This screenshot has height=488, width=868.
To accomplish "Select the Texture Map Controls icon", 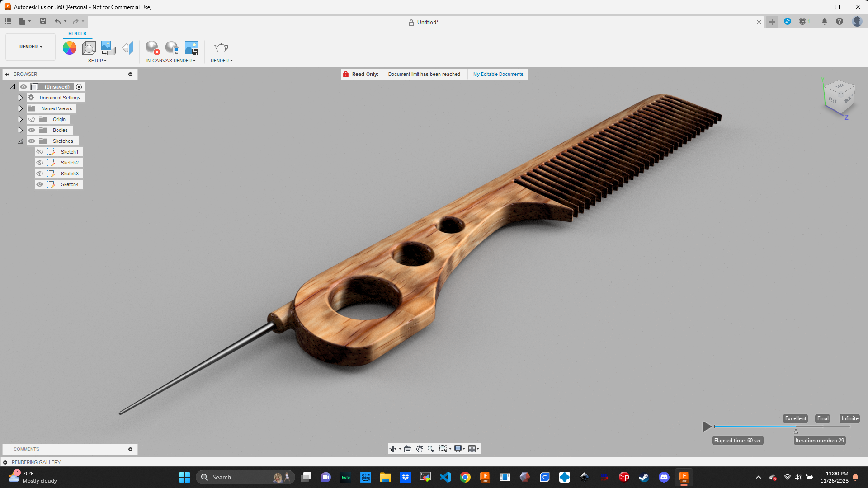I will (x=128, y=48).
